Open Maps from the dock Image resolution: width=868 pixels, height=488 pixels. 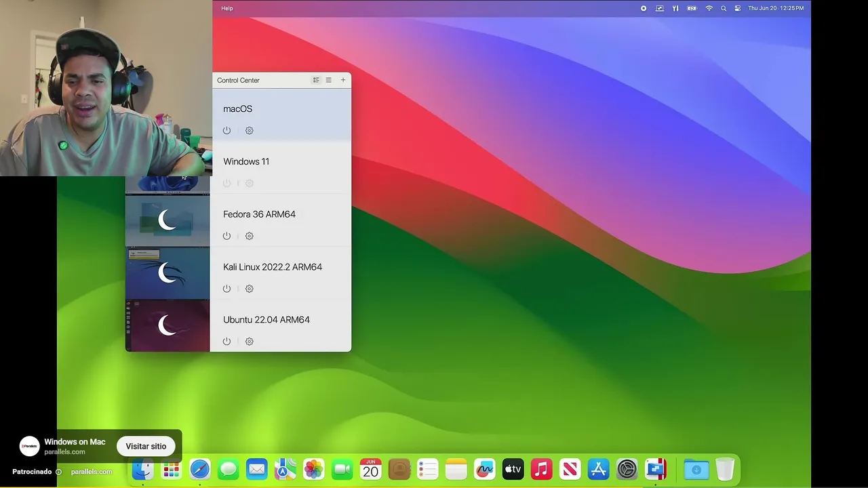[285, 469]
